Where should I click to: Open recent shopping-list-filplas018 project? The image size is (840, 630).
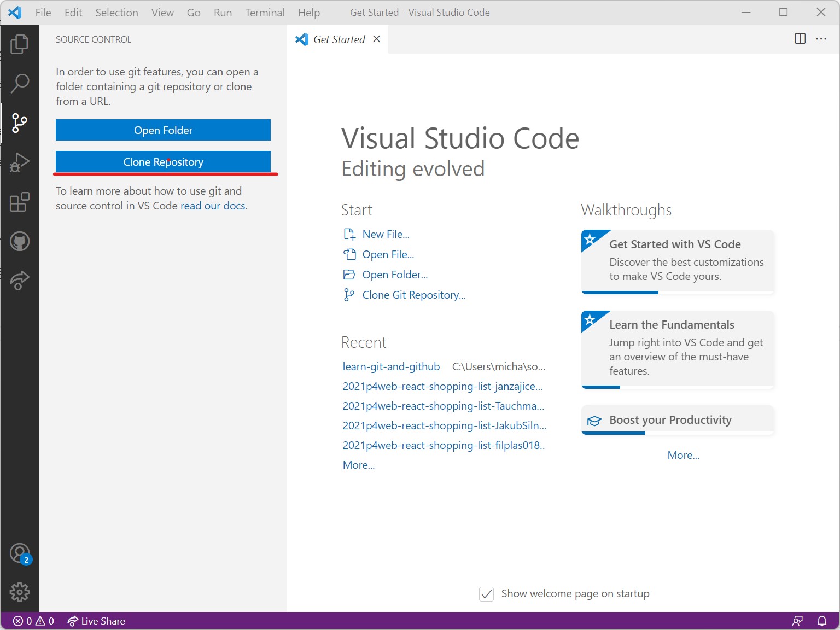[x=445, y=445]
